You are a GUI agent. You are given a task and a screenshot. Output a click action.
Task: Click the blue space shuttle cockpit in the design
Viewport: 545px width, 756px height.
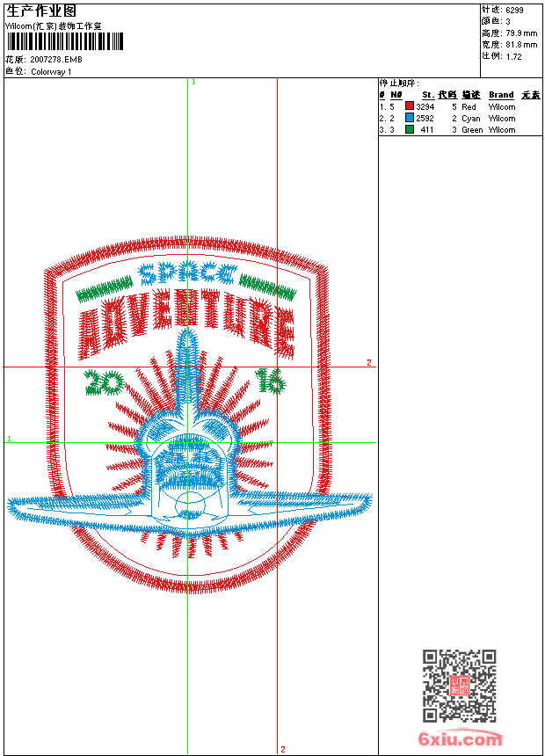190,463
